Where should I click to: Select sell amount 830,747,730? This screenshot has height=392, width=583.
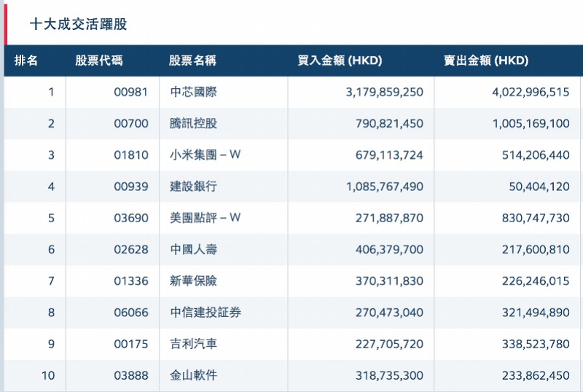[x=536, y=219]
